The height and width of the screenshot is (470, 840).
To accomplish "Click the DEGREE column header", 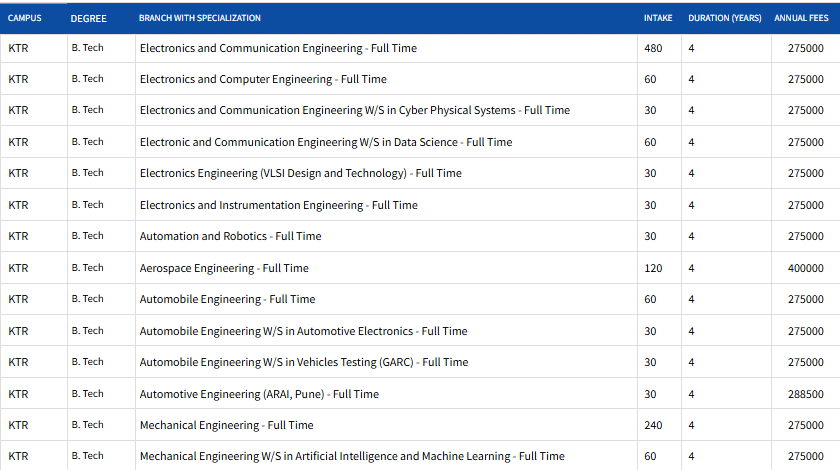I will pyautogui.click(x=89, y=18).
